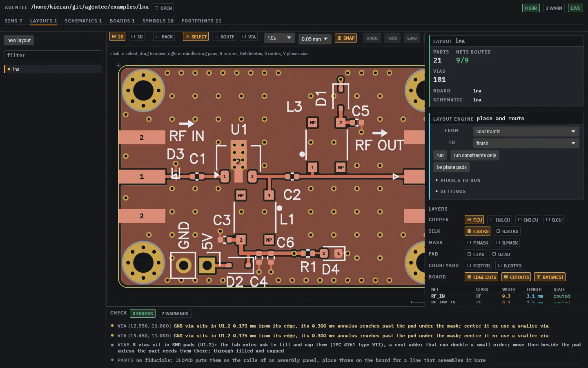Select the lna layout in list
The width and height of the screenshot is (588, 368).
[x=53, y=69]
